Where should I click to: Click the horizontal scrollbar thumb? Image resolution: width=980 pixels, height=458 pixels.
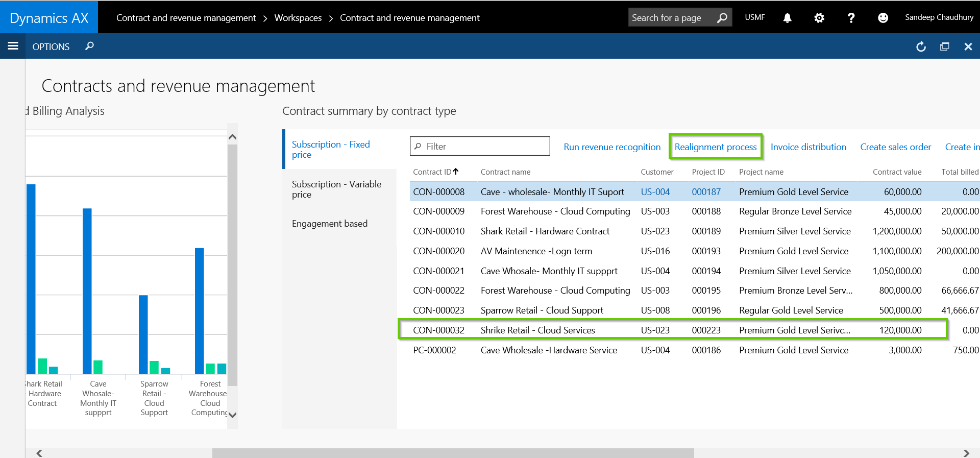453,453
